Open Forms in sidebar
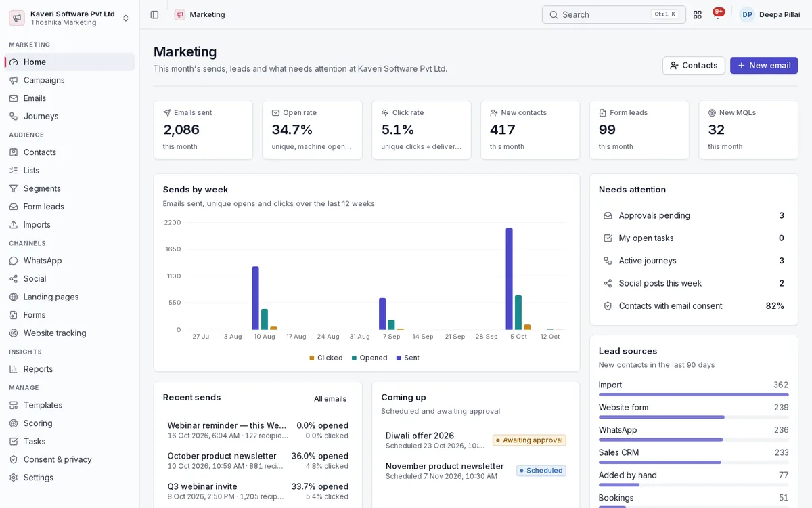Viewport: 812px width, 508px height. click(x=70, y=315)
